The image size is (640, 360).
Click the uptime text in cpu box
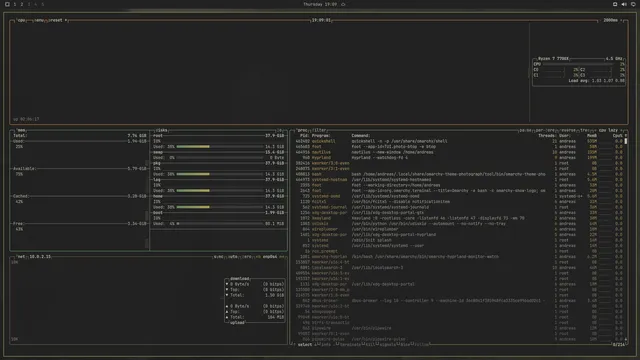pyautogui.click(x=26, y=119)
